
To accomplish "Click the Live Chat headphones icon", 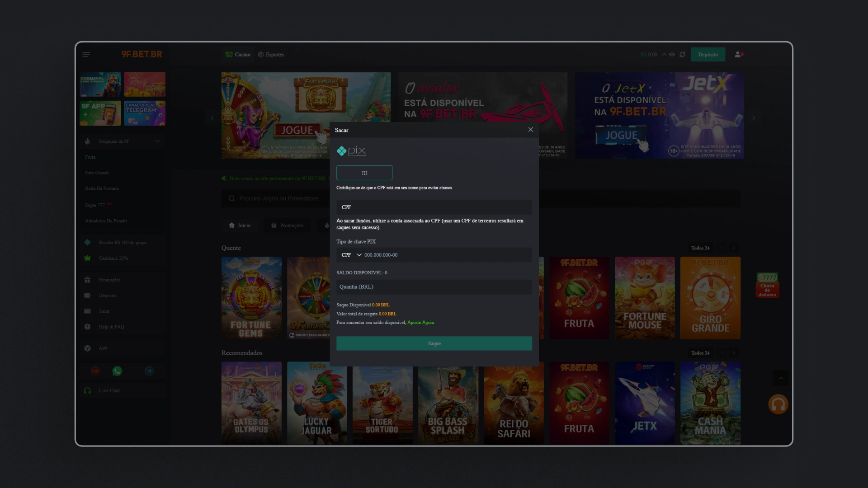I will [x=88, y=391].
